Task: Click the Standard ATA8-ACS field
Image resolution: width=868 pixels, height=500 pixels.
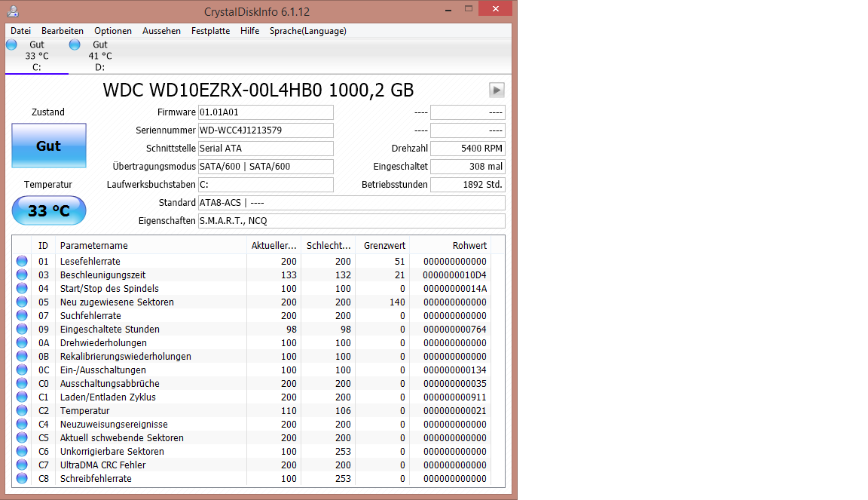Action: coord(352,203)
